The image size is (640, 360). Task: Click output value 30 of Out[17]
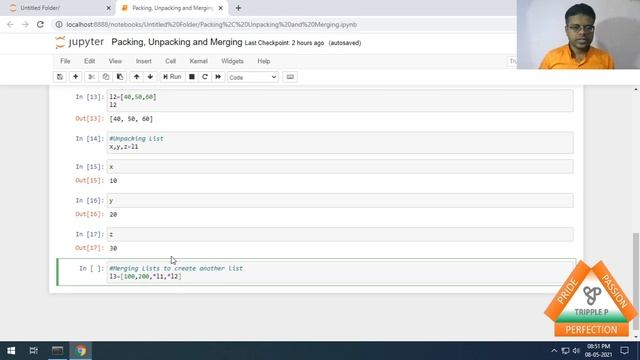pos(113,248)
